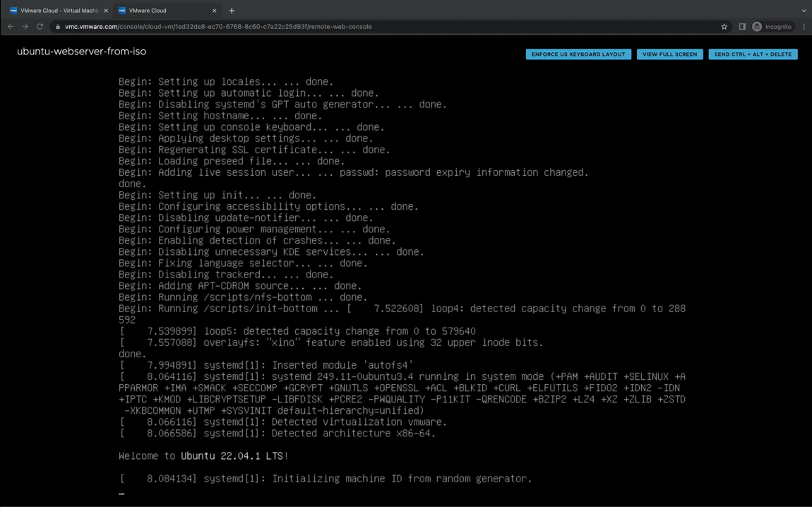Open the Chrome three-dot menu
812x507 pixels.
coord(804,26)
